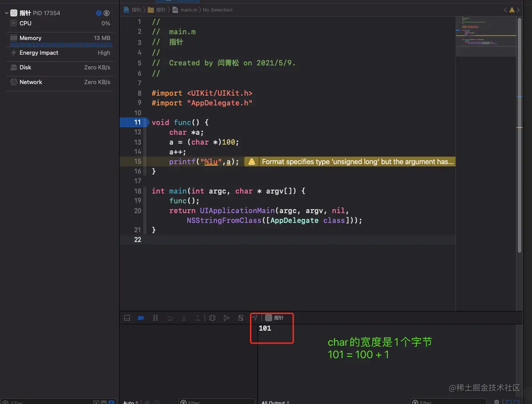Open the Debug View Hierarchy tool
The height and width of the screenshot is (404, 532).
point(212,318)
